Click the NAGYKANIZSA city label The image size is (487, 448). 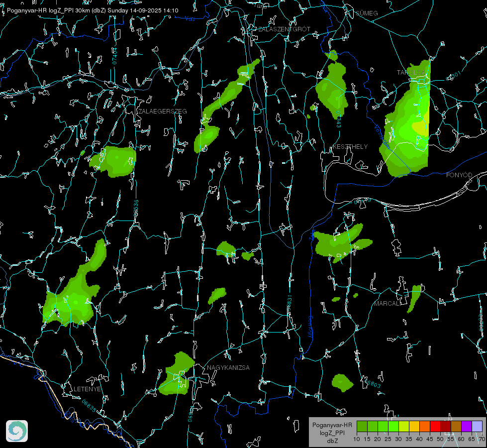[228, 367]
